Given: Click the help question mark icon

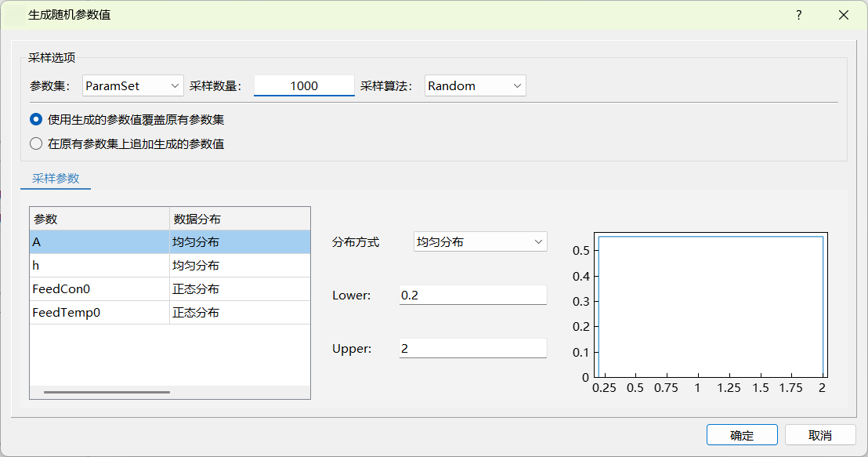Looking at the screenshot, I should click(799, 15).
